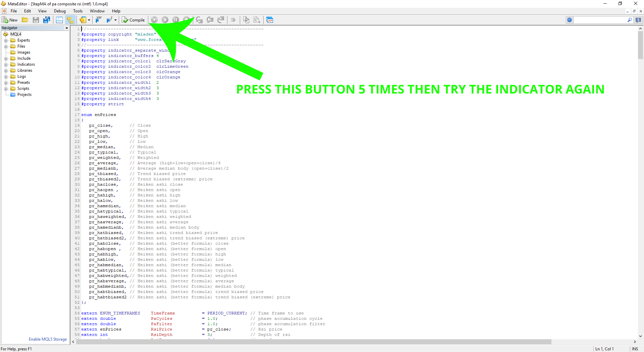Open the Debug menu
The height and width of the screenshot is (352, 644).
click(x=60, y=11)
